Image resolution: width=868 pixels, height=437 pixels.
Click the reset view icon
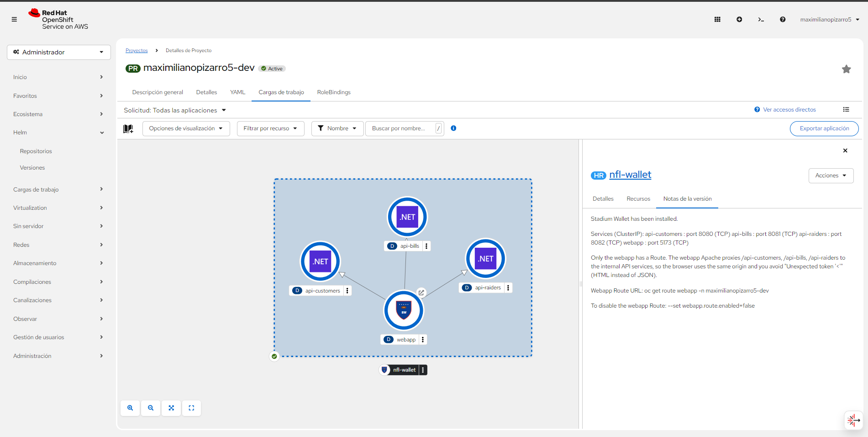click(x=191, y=408)
